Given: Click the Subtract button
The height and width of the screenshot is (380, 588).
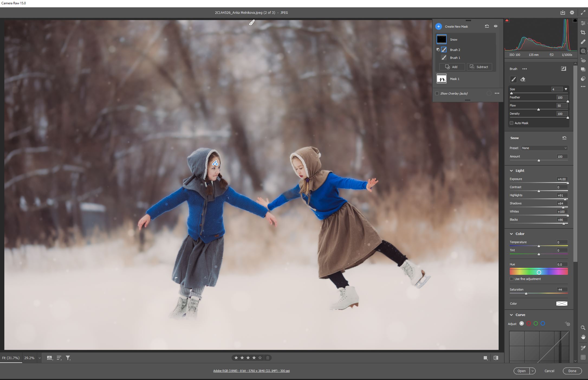Looking at the screenshot, I should (479, 67).
